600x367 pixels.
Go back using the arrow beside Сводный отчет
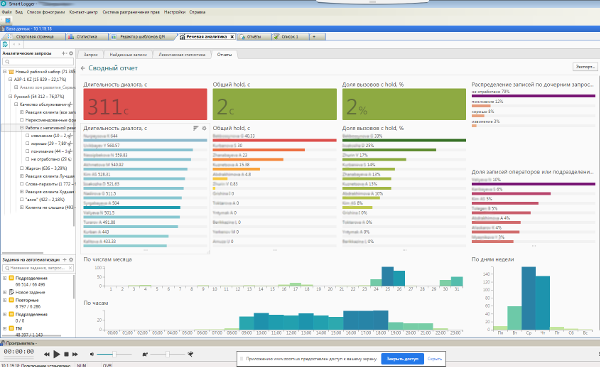83,68
